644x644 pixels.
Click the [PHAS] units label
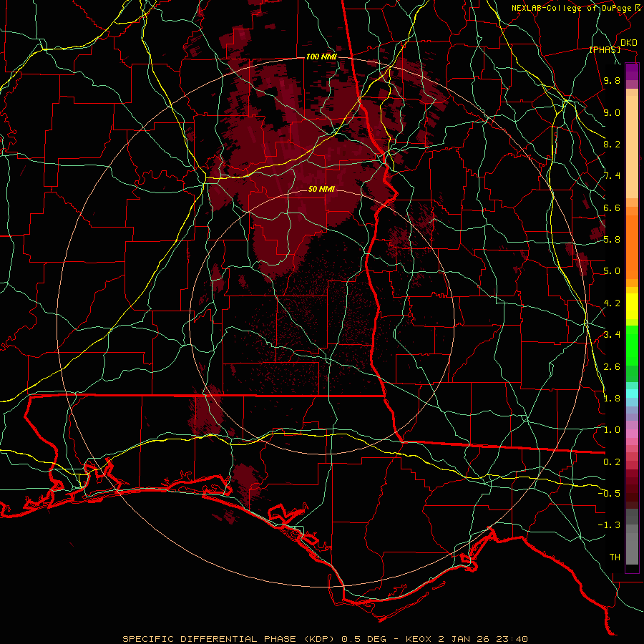coord(605,49)
